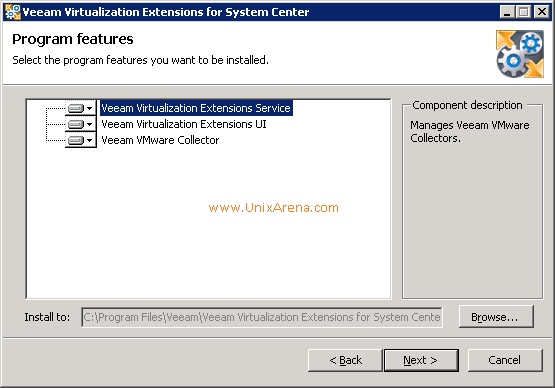Click the Browse... button

tap(496, 317)
